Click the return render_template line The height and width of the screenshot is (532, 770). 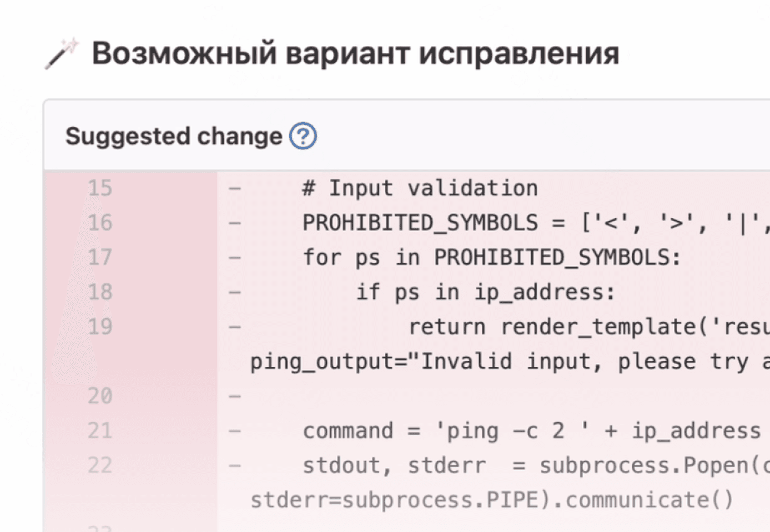pyautogui.click(x=589, y=327)
